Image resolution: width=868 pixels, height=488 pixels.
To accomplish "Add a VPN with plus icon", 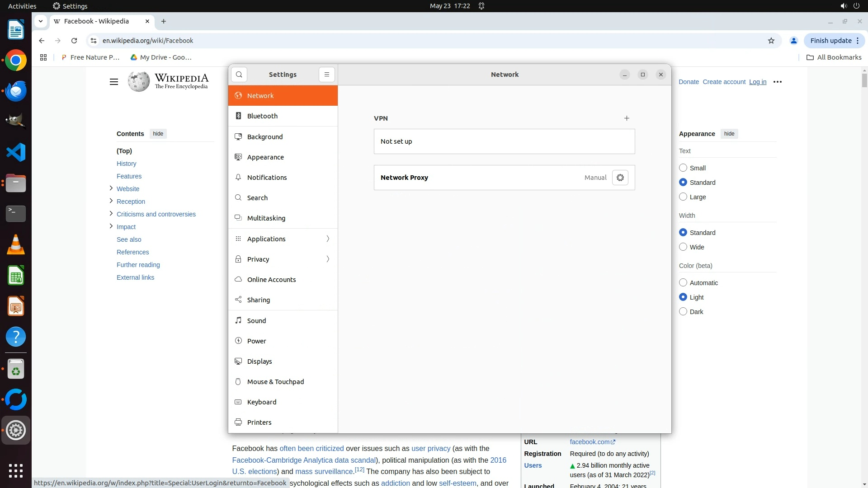I will [627, 118].
